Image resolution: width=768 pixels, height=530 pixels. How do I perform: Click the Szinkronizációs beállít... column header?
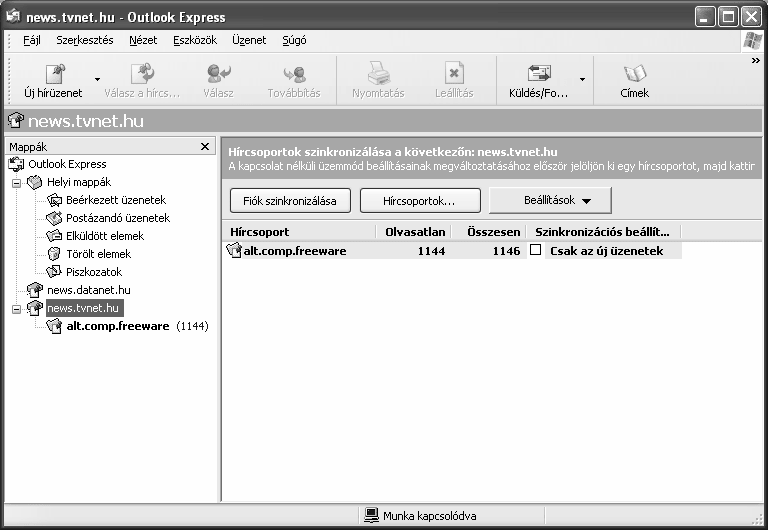coord(603,232)
